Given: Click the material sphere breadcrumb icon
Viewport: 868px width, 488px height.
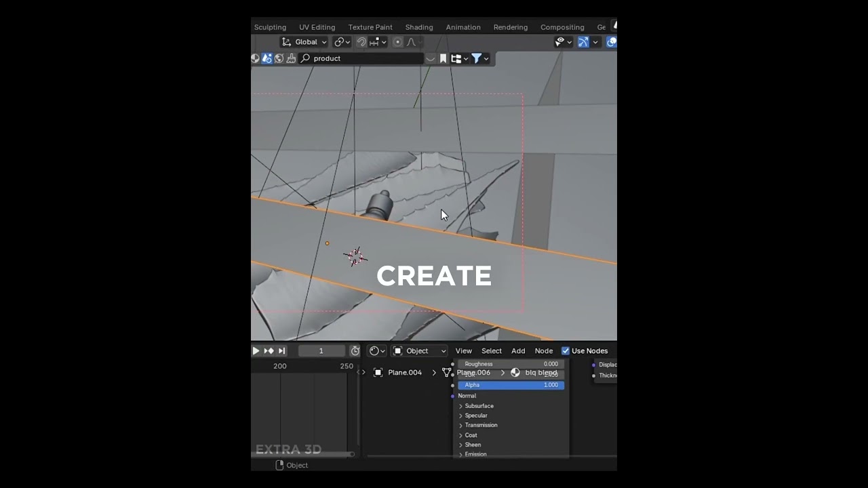Looking at the screenshot, I should point(515,372).
